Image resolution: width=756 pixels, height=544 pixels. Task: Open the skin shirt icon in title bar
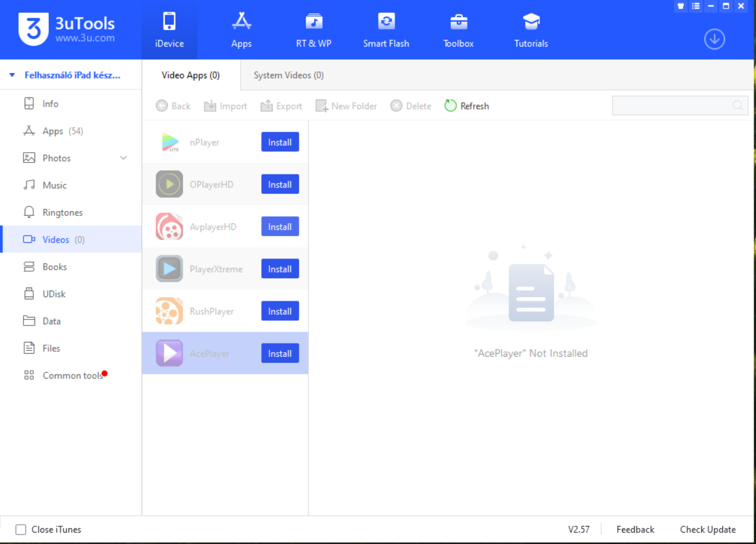[x=681, y=5]
